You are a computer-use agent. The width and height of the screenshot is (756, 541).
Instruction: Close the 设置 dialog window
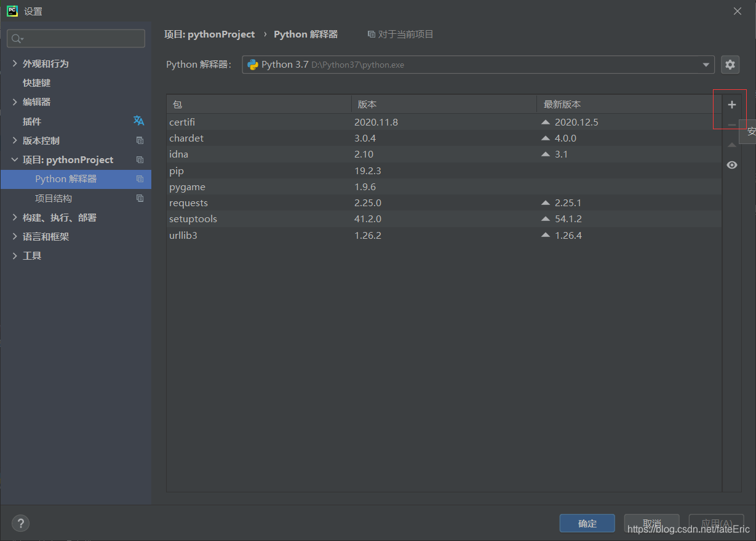click(x=738, y=11)
